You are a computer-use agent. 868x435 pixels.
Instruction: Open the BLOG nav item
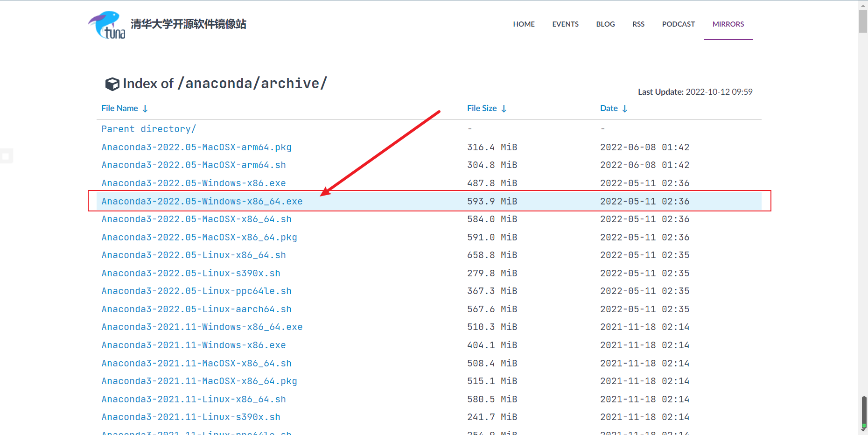click(x=605, y=24)
